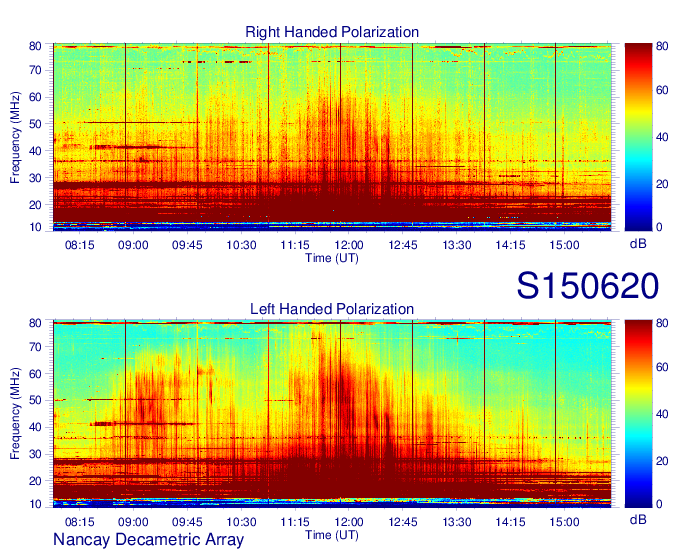This screenshot has width=680, height=552.
Task: Click the 60 MHz tick label on the bottom plot
Action: pyautogui.click(x=35, y=373)
